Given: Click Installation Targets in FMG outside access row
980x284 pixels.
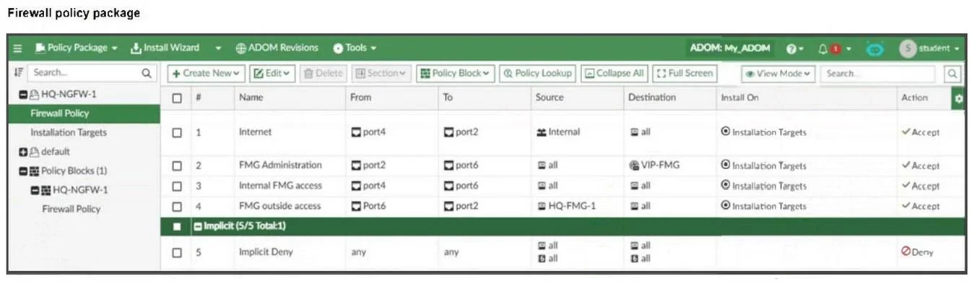Looking at the screenshot, I should tap(763, 206).
